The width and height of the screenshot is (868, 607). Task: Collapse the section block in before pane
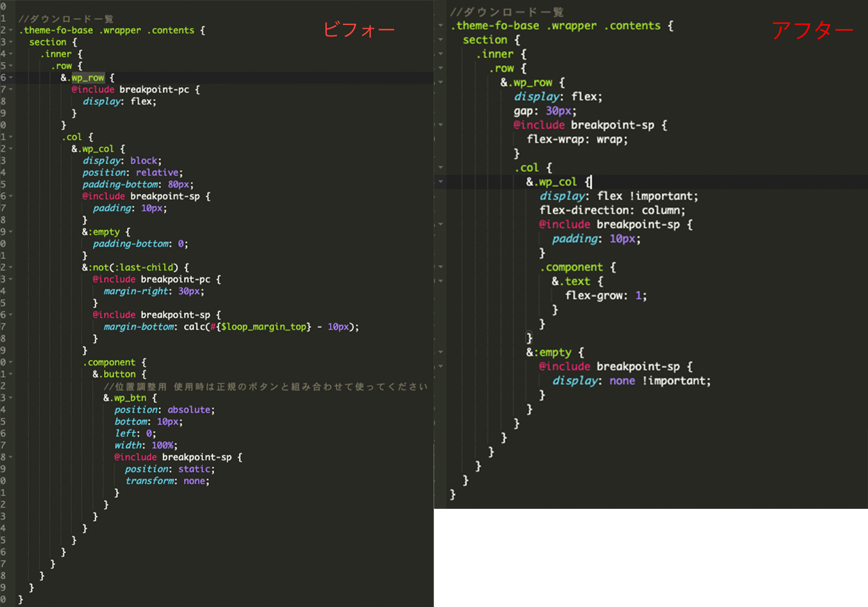pyautogui.click(x=10, y=42)
